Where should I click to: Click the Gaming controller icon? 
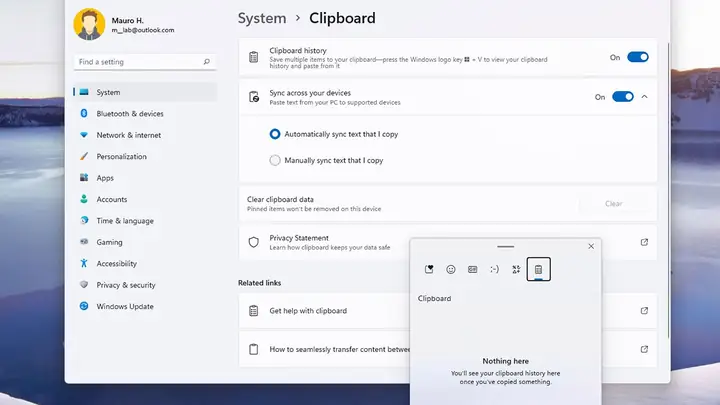84,242
